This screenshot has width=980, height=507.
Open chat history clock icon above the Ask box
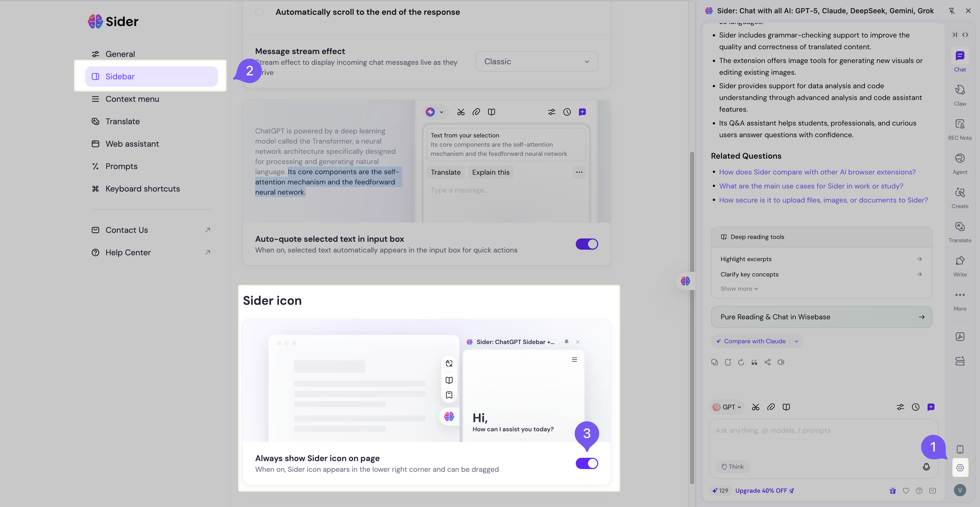pyautogui.click(x=915, y=407)
